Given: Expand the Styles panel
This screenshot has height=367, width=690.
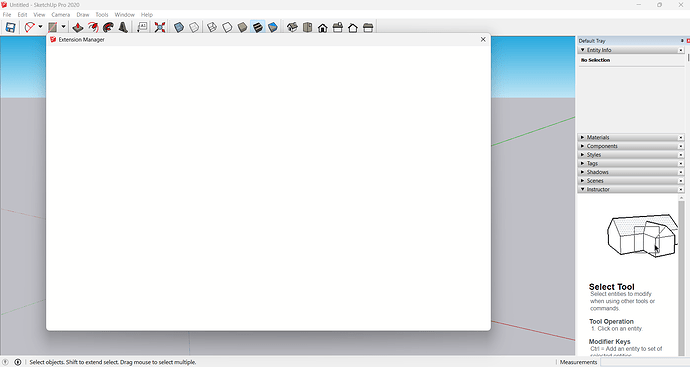Looking at the screenshot, I should click(583, 154).
